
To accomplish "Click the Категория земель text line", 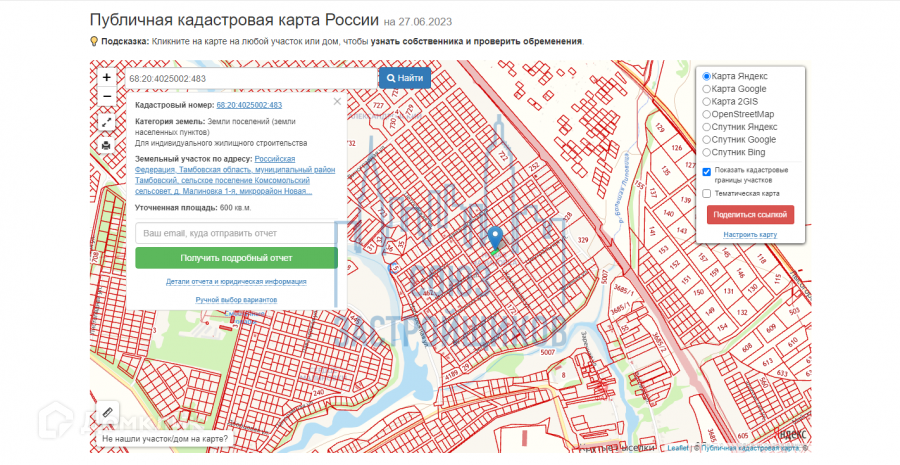I will (215, 127).
